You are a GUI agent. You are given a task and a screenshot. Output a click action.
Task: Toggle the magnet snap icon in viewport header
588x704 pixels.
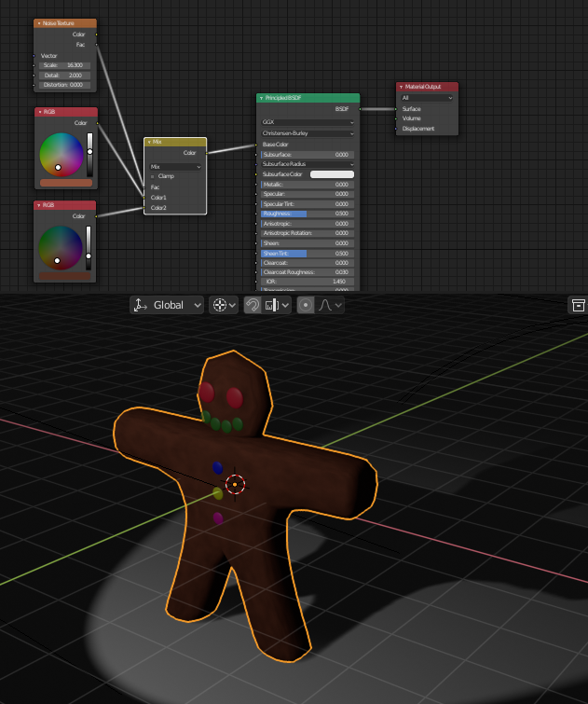[x=253, y=305]
